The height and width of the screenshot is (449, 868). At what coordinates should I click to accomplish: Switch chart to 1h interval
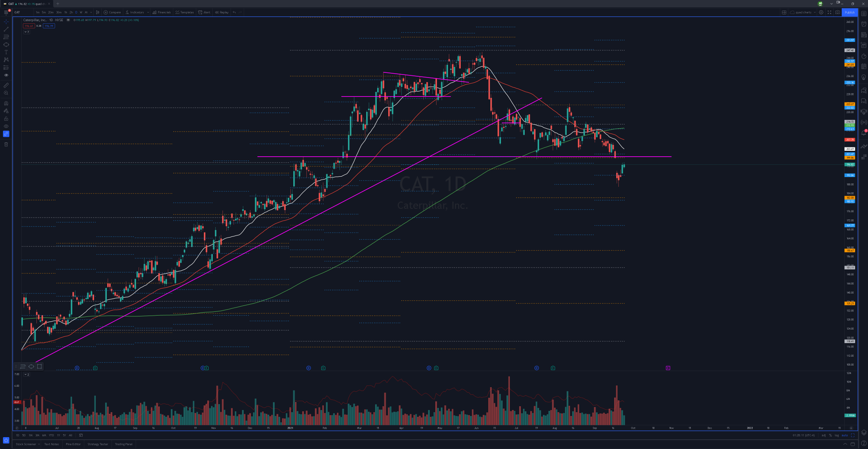point(66,12)
